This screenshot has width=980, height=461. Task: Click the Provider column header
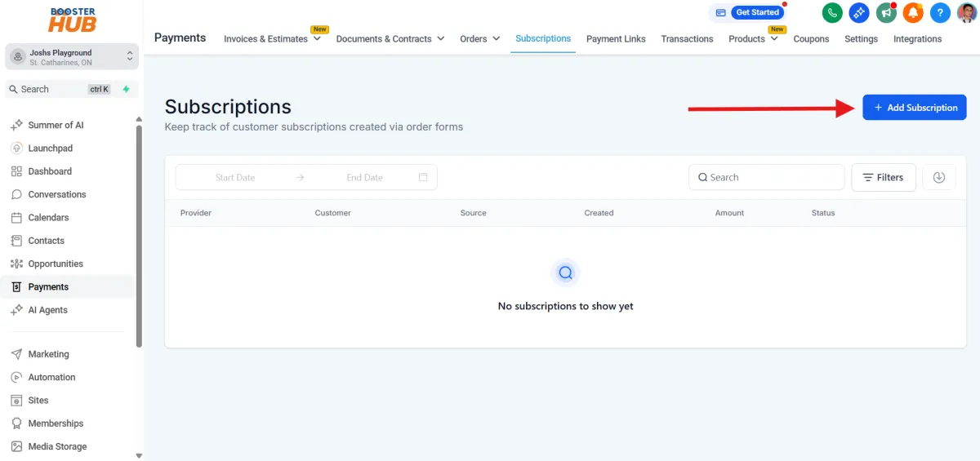[196, 213]
